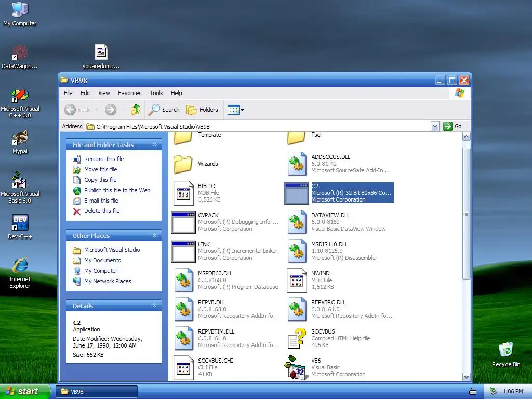Click the Forward navigation arrow
This screenshot has height=399, width=532.
point(111,110)
